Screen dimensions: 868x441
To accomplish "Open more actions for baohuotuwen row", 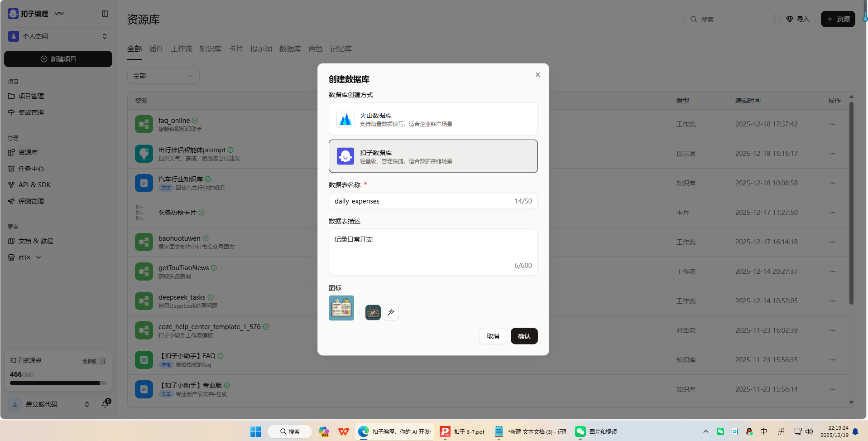I will tap(833, 242).
